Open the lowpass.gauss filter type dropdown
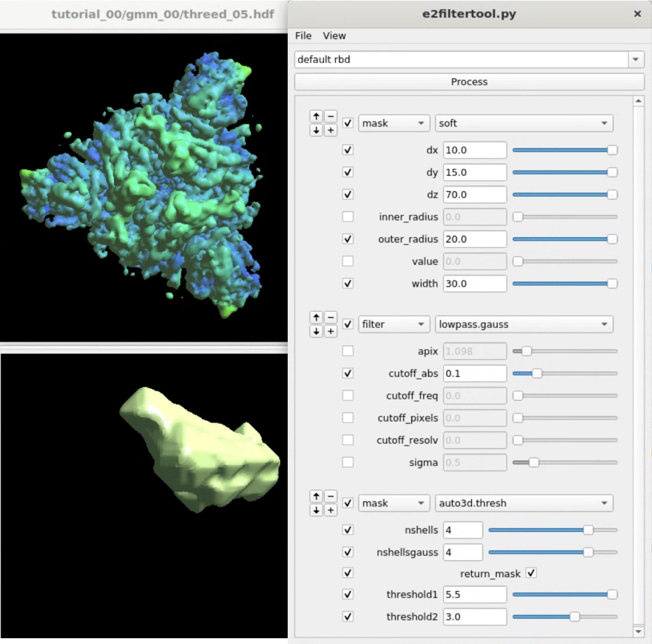The height and width of the screenshot is (644, 652). [x=524, y=324]
